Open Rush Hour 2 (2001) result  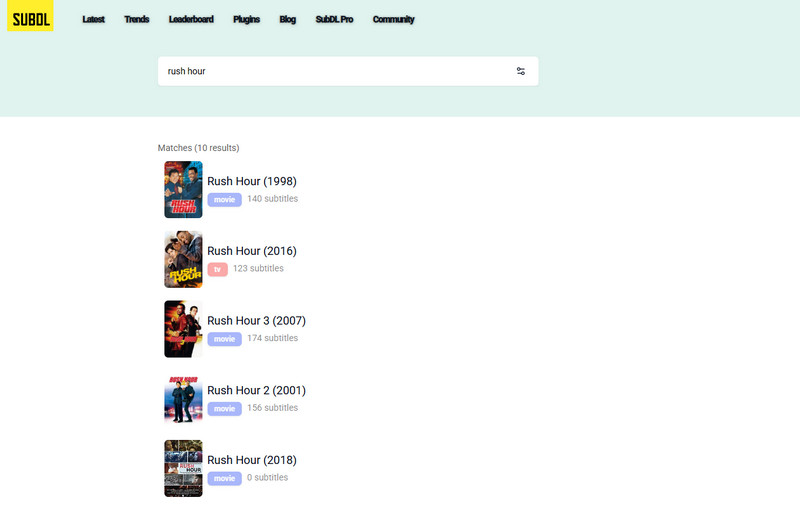256,390
